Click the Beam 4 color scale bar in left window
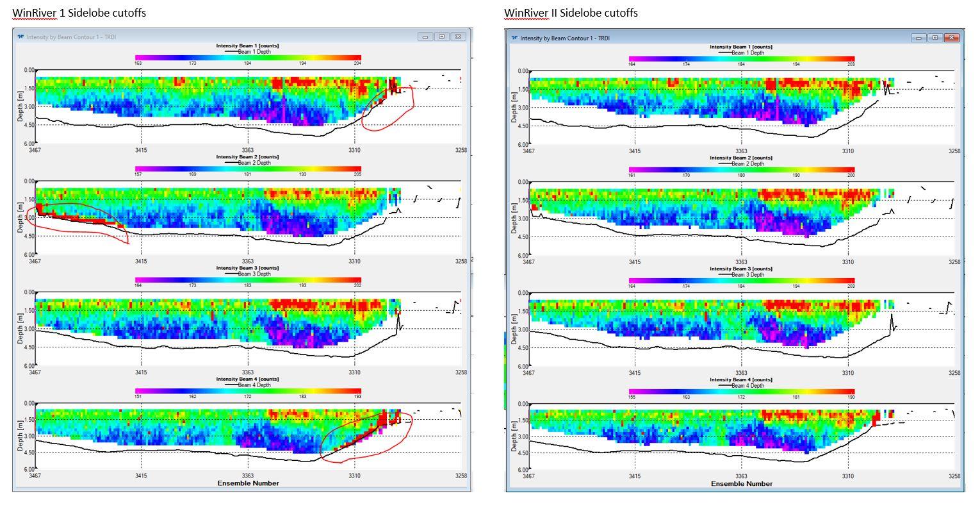This screenshot has width=980, height=507. tap(248, 391)
